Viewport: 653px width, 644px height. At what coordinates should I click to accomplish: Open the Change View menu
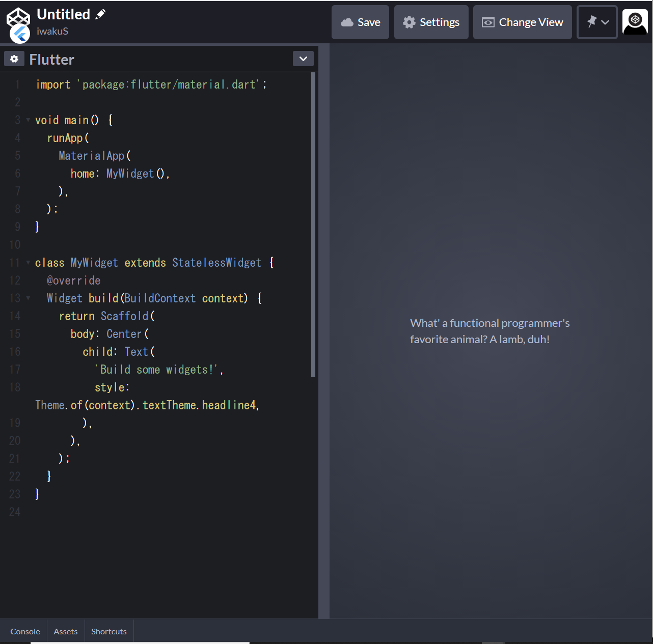[x=523, y=22]
